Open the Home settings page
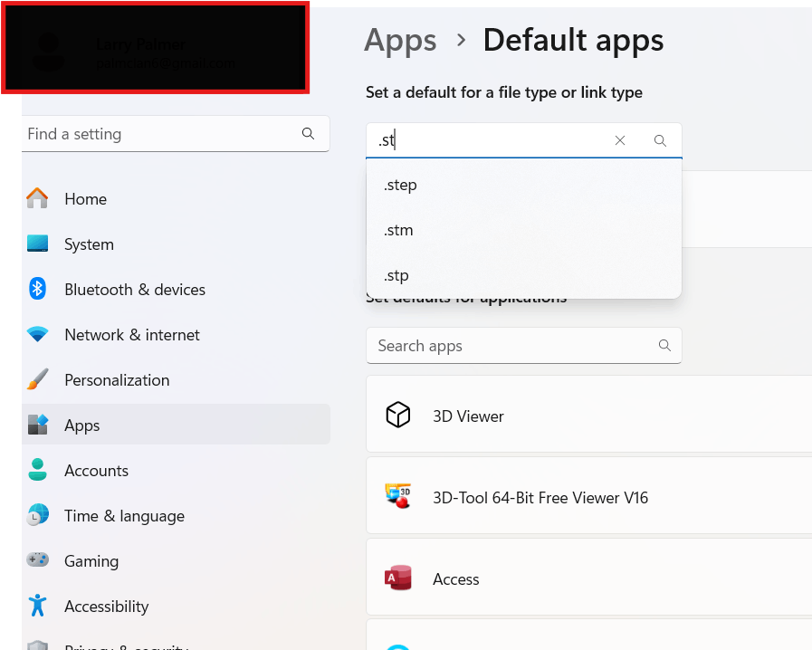The width and height of the screenshot is (812, 650). coord(177,199)
